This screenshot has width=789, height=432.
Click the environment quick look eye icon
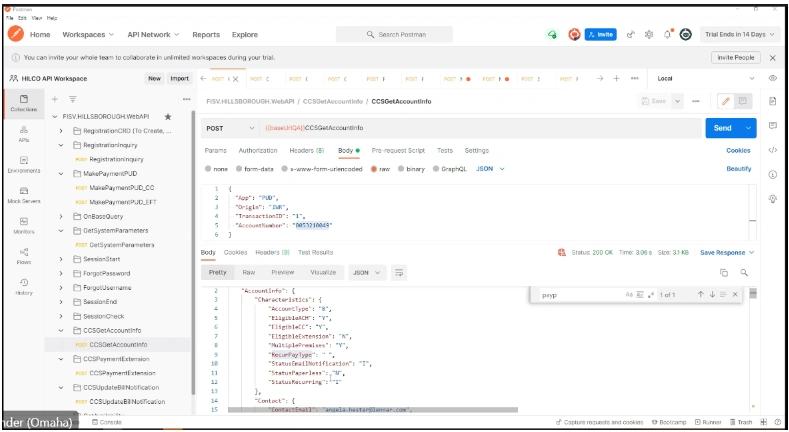pos(773,78)
